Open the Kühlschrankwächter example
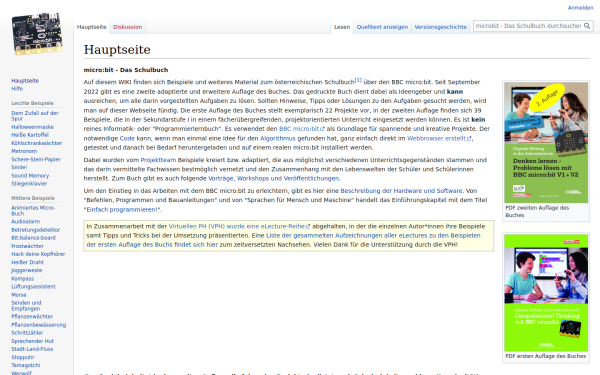600x375 pixels. coord(36,143)
